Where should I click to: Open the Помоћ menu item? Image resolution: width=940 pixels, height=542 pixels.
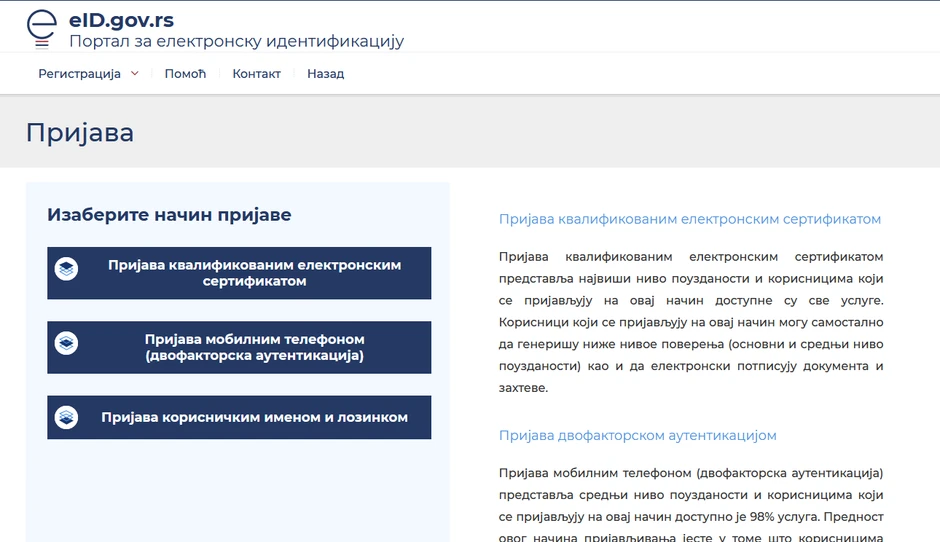(185, 74)
